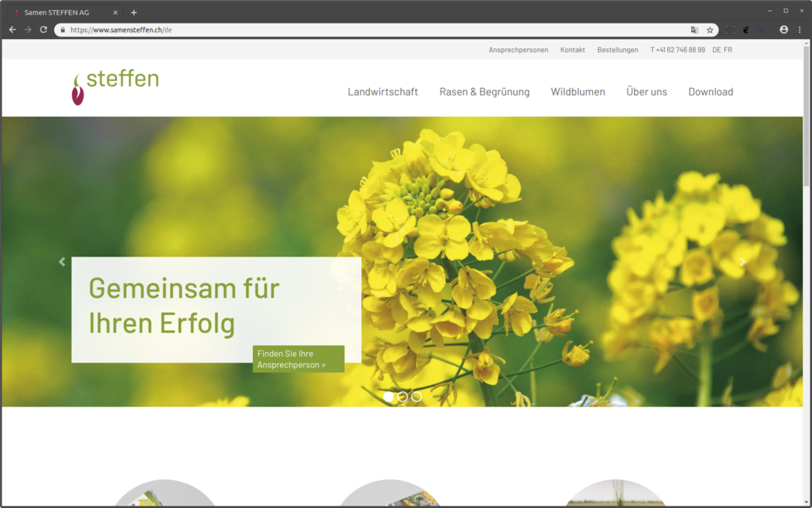Show previous slide with left carousel arrow
The width and height of the screenshot is (812, 508).
(62, 262)
